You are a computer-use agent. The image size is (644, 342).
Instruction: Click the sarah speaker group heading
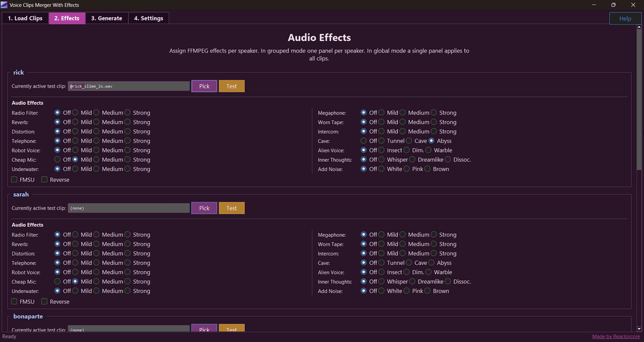(x=20, y=195)
